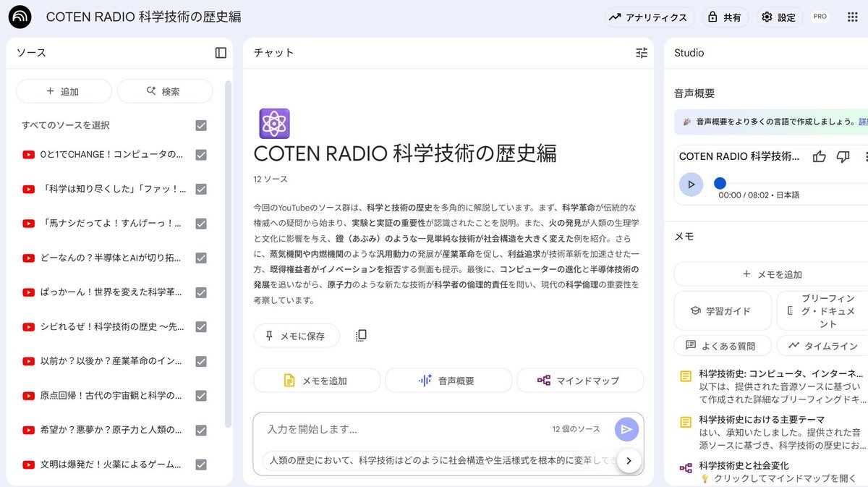The height and width of the screenshot is (487, 868).
Task: Click mind map icon beside 科学技術史と社会変化
Action: pyautogui.click(x=685, y=467)
